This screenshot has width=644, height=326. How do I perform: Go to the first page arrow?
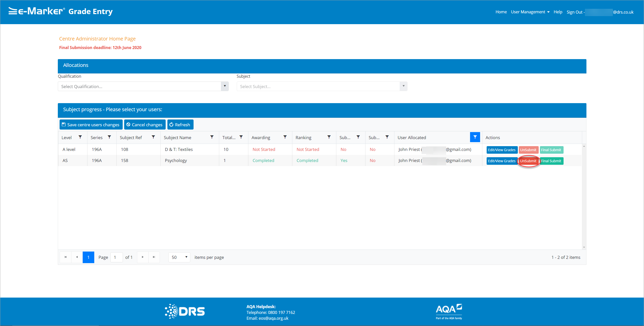point(65,257)
